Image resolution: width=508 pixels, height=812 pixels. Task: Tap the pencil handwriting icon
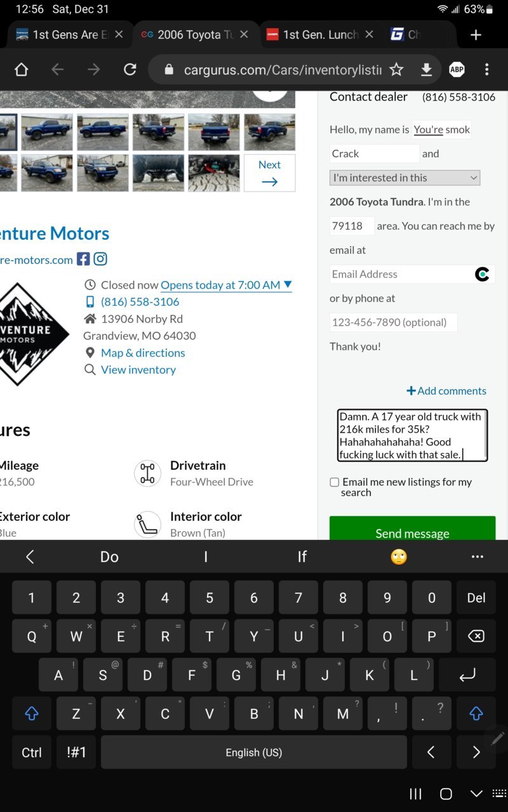pos(497,738)
